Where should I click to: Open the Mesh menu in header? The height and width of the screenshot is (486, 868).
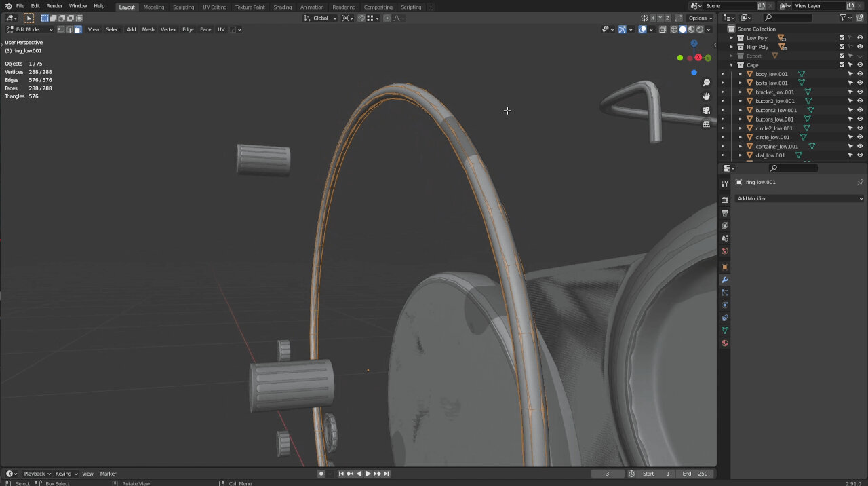148,29
